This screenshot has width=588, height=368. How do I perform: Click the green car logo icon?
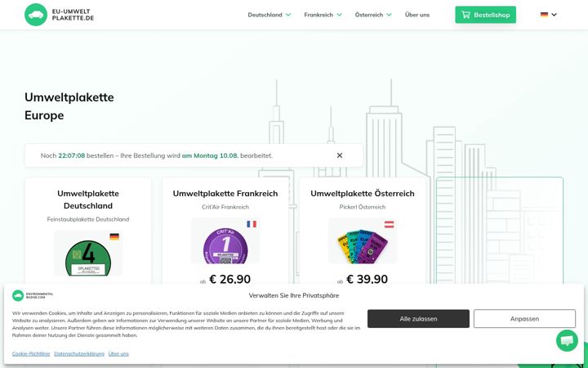click(36, 15)
